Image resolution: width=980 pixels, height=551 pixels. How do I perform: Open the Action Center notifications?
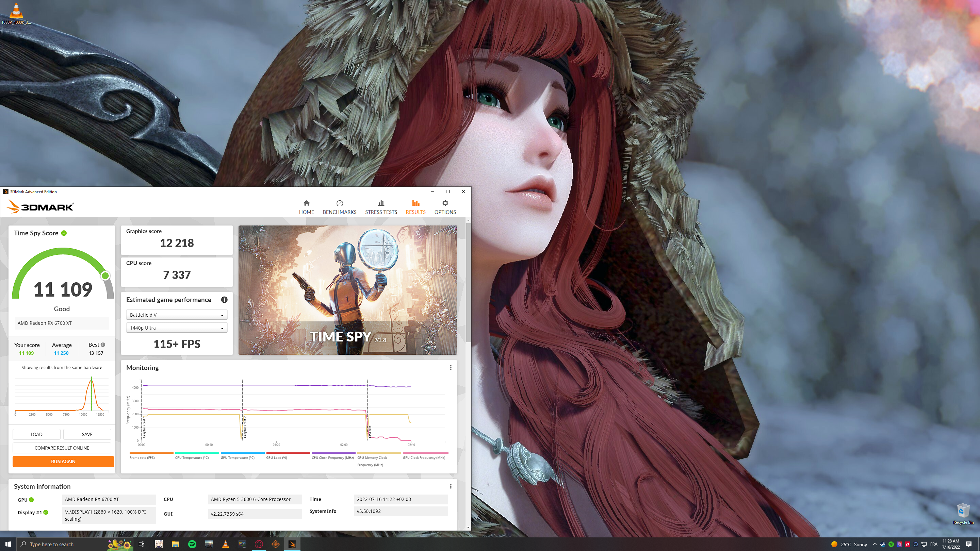969,544
